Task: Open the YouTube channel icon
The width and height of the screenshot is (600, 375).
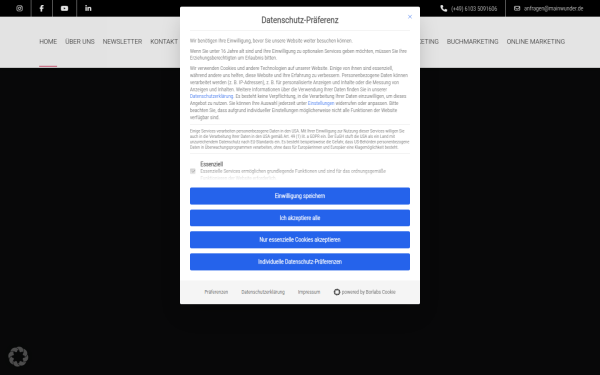Action: pyautogui.click(x=64, y=8)
